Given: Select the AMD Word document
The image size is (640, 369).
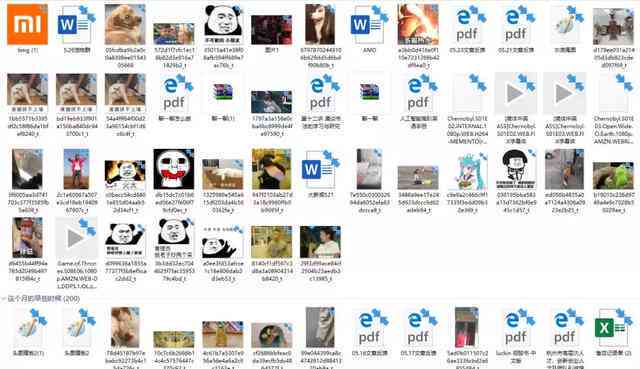Looking at the screenshot, I should [x=369, y=24].
